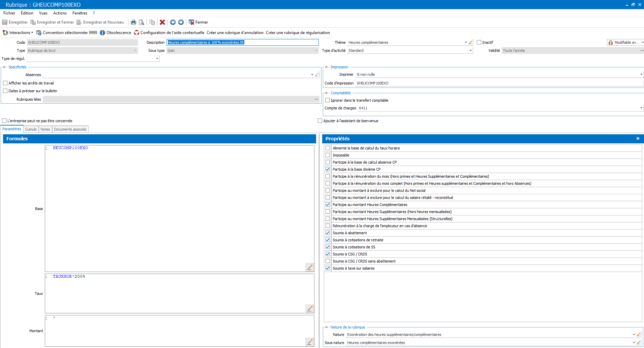The width and height of the screenshot is (644, 348).
Task: Collapse the Impression section
Action: click(x=326, y=67)
